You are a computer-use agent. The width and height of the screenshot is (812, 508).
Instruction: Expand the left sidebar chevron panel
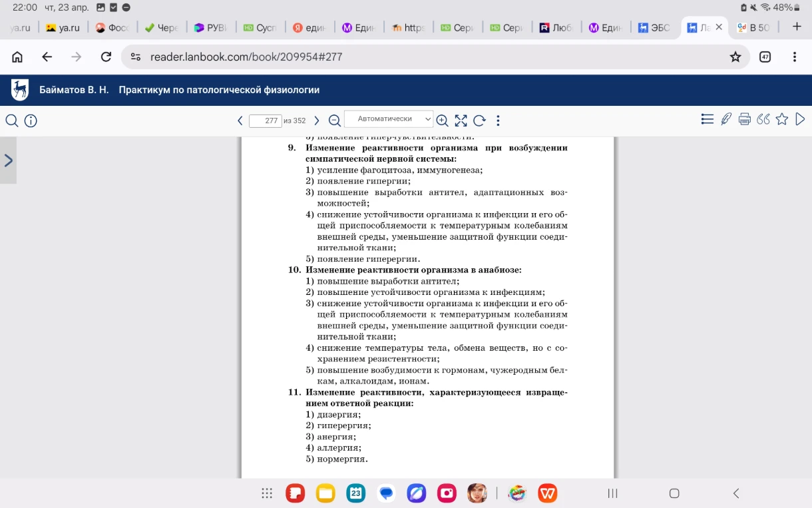coord(8,160)
